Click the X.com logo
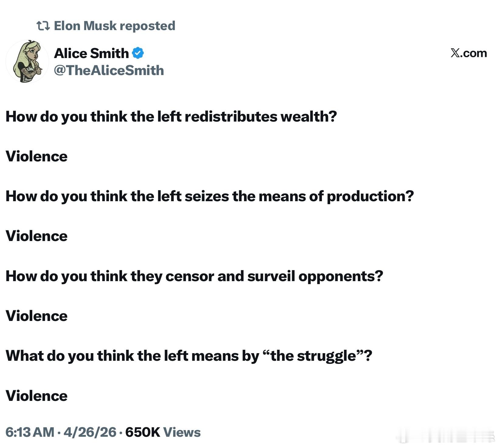 click(x=468, y=53)
